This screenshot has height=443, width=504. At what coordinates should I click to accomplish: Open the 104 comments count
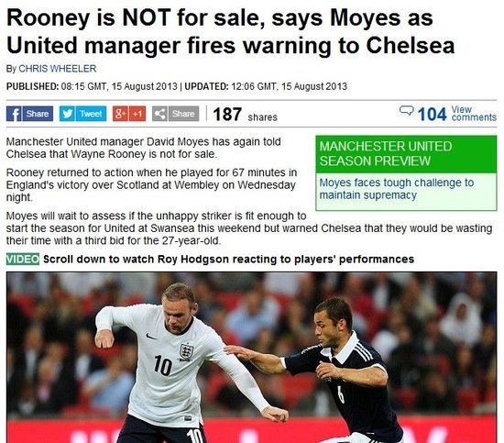tap(432, 115)
